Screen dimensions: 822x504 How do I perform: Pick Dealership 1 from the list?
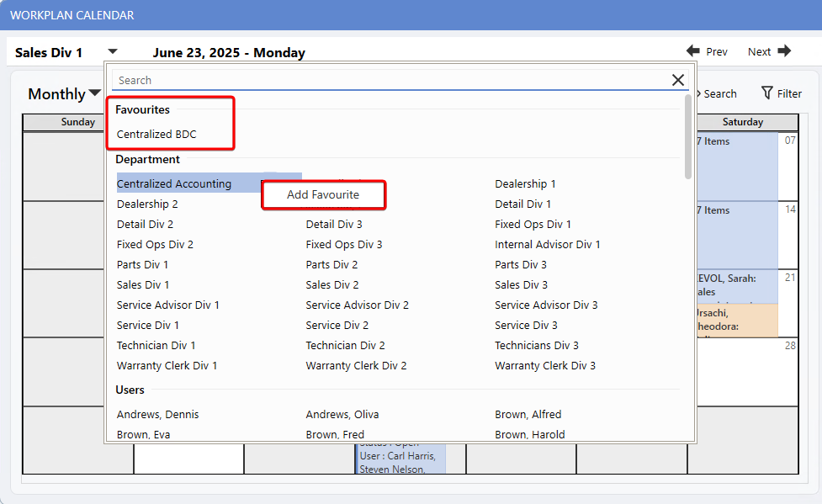coord(525,184)
